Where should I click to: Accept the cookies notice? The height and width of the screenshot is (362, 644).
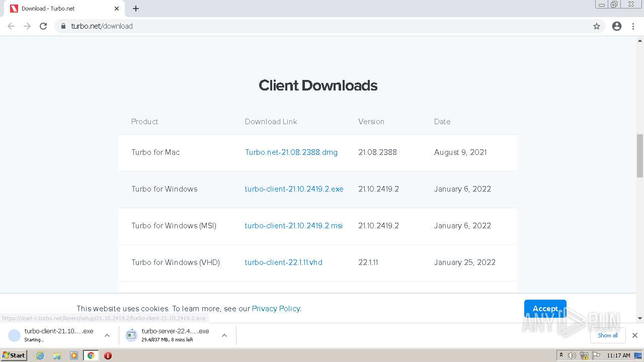point(545,308)
